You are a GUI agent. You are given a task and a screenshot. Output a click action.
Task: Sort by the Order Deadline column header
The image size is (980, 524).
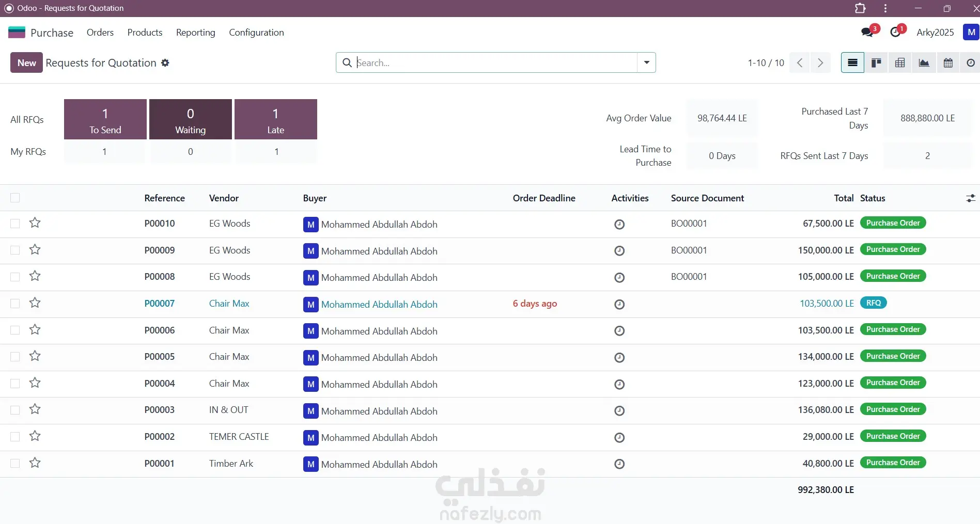tap(544, 198)
